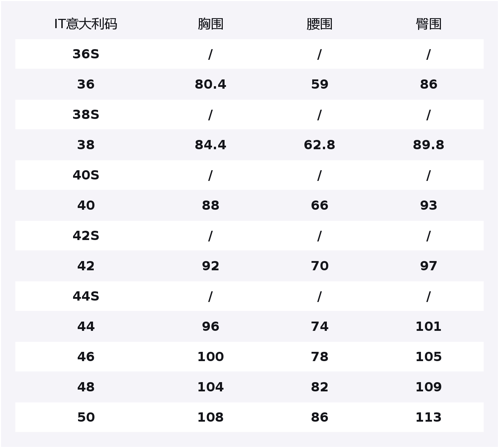The height and width of the screenshot is (448, 499).
Task: Select the 42S size label
Action: point(86,236)
